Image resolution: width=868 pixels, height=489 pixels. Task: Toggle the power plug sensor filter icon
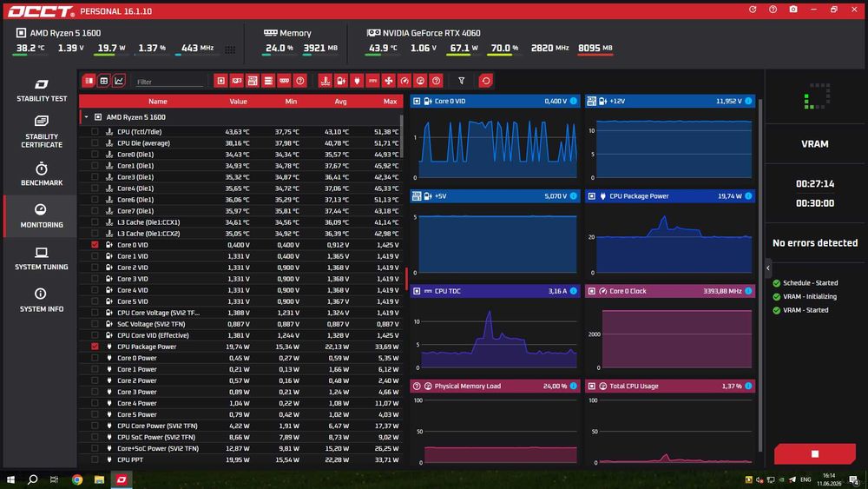click(357, 81)
